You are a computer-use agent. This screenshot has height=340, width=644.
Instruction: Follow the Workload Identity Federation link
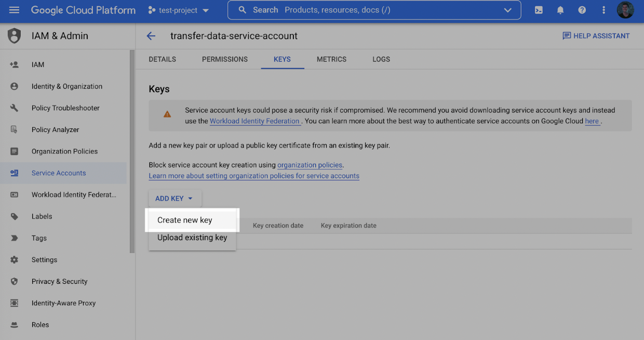[254, 121]
